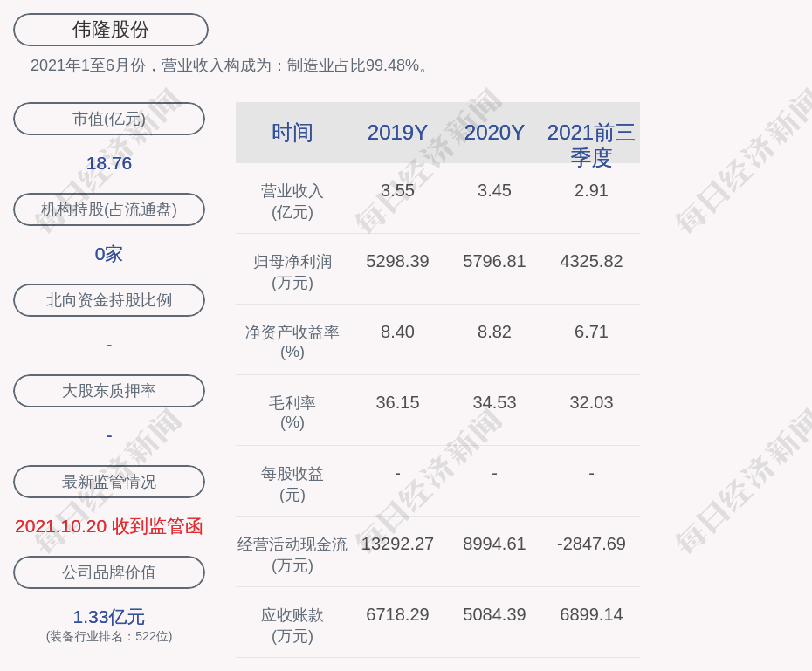Click the 装备行业排名：522位 note
This screenshot has height=671, width=812.
109,636
